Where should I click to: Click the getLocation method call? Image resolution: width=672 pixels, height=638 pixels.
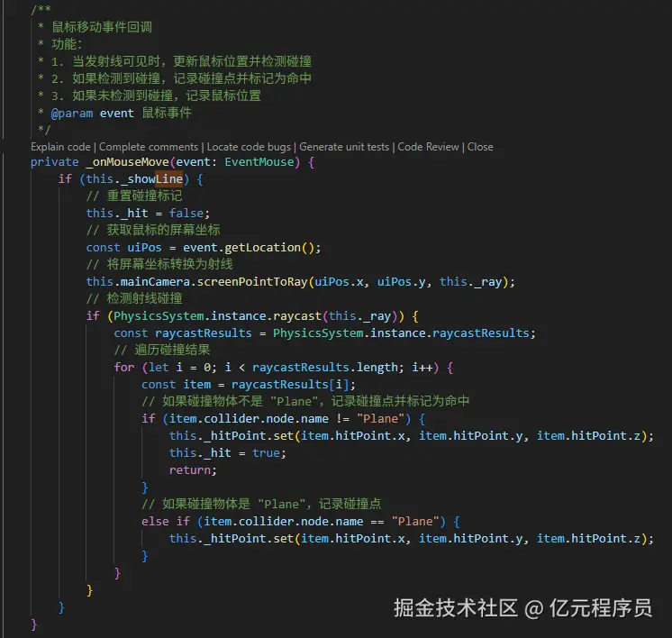[266, 248]
